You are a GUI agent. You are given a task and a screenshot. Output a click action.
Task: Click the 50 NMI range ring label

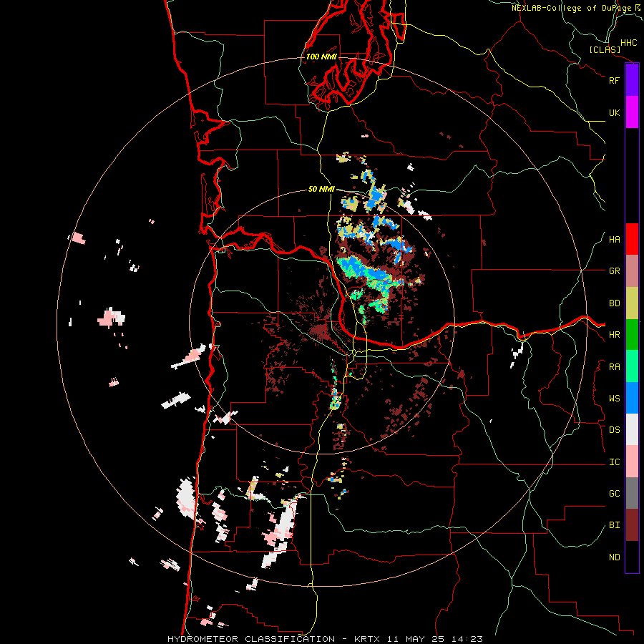(x=321, y=189)
